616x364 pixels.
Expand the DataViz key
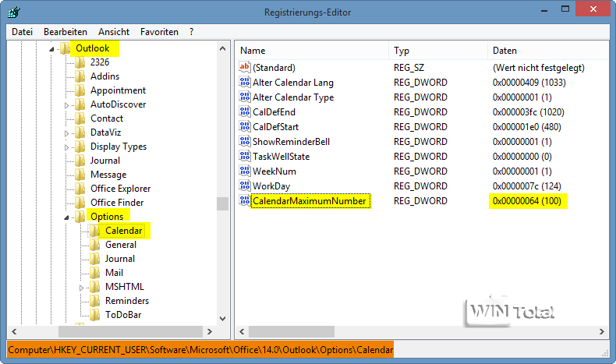66,133
